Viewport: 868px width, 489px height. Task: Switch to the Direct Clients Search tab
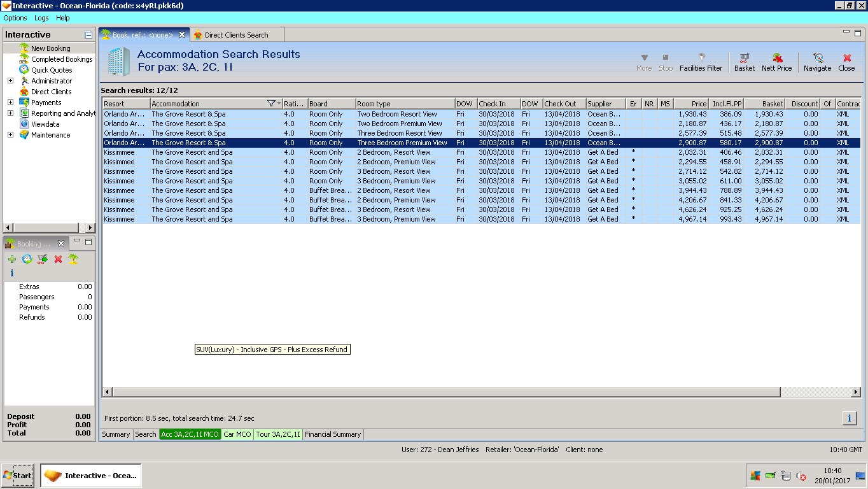(x=235, y=35)
